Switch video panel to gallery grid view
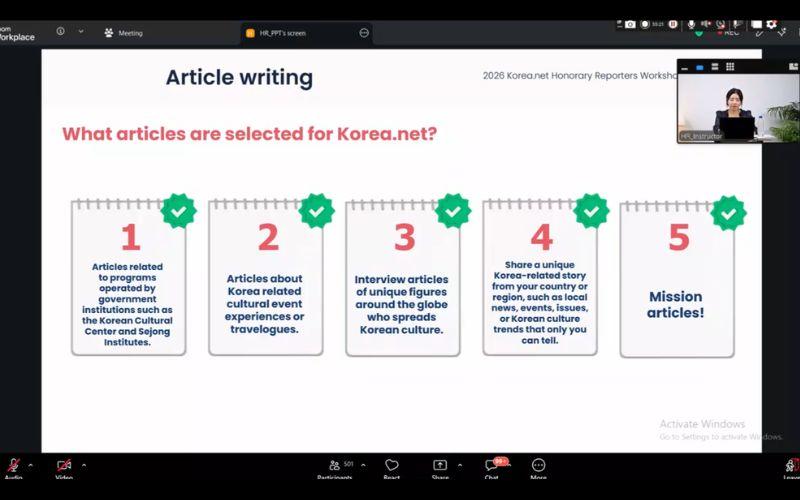Image resolution: width=800 pixels, height=500 pixels. point(730,67)
